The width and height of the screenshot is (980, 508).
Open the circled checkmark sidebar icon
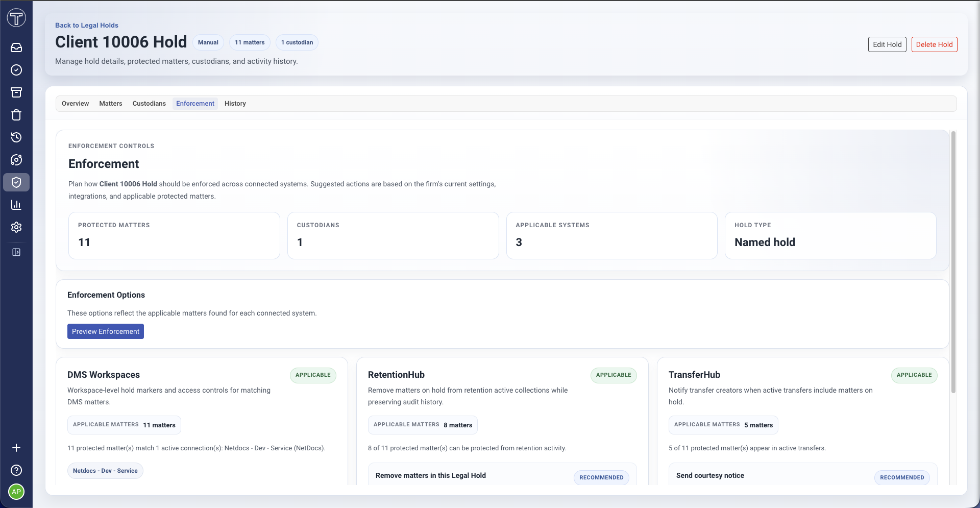coord(16,70)
